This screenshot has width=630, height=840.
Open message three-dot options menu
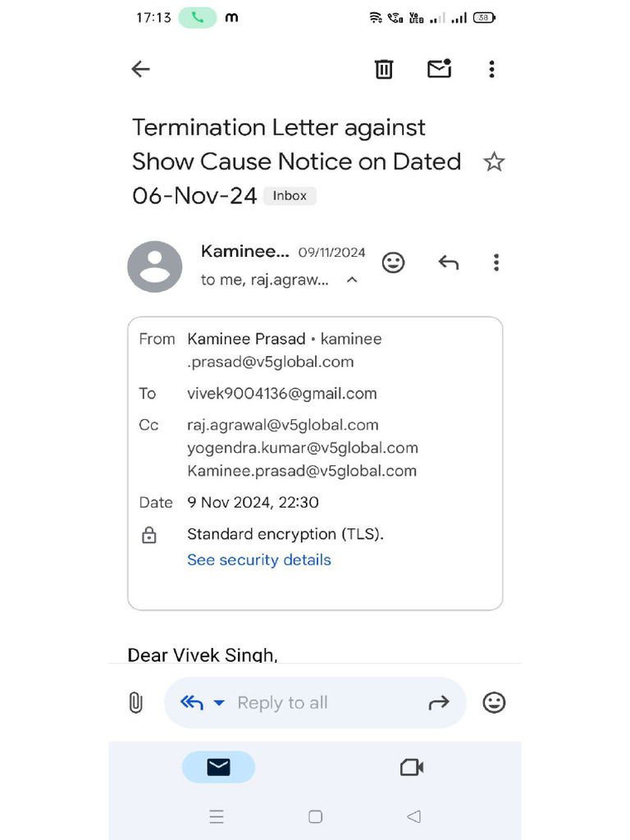pos(496,262)
